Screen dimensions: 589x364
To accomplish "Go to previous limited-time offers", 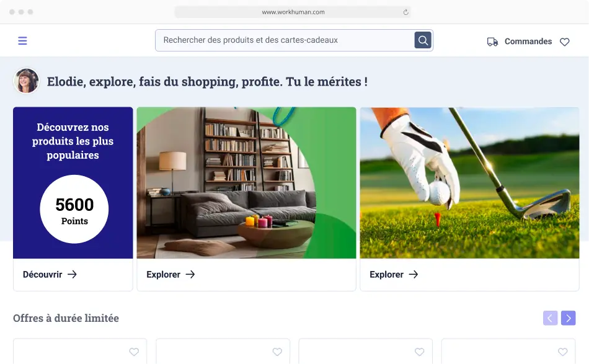I will pyautogui.click(x=551, y=318).
